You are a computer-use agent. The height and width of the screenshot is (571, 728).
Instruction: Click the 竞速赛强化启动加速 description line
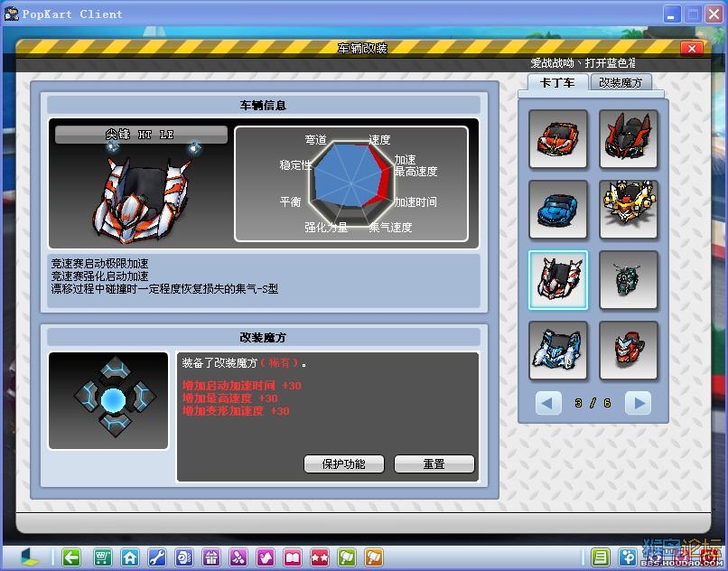click(x=100, y=276)
